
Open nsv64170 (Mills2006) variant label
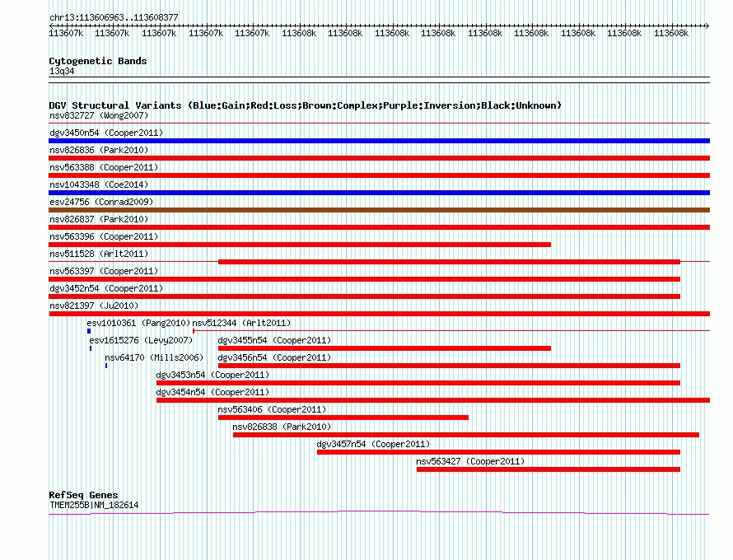(154, 357)
